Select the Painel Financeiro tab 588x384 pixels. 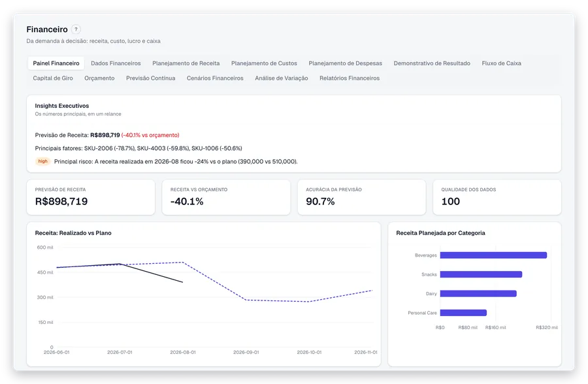[56, 63]
